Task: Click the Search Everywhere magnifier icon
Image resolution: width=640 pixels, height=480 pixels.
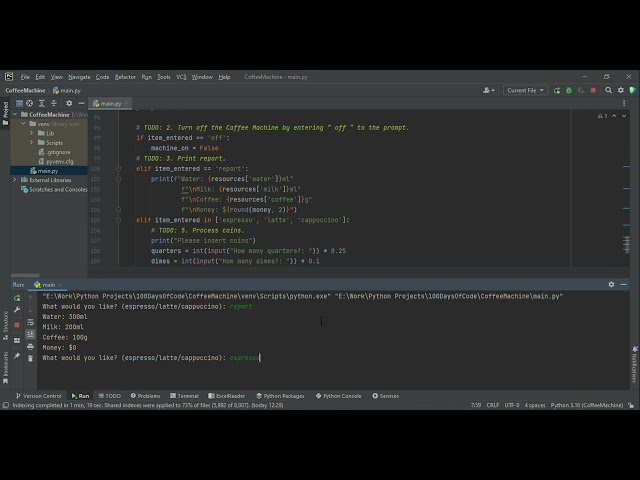Action: click(608, 90)
